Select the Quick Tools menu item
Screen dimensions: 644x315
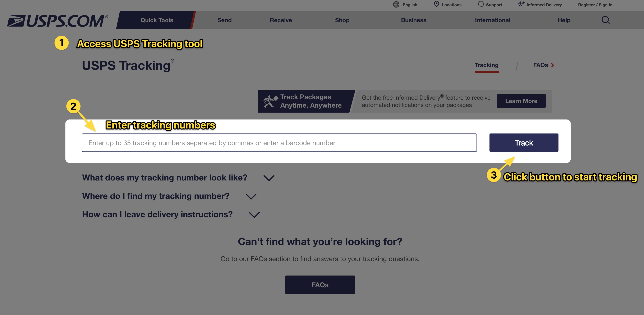point(156,20)
